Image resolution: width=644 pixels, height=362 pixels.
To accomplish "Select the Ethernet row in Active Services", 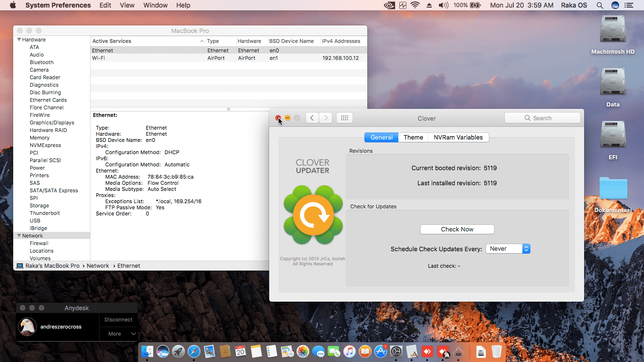I will point(229,50).
